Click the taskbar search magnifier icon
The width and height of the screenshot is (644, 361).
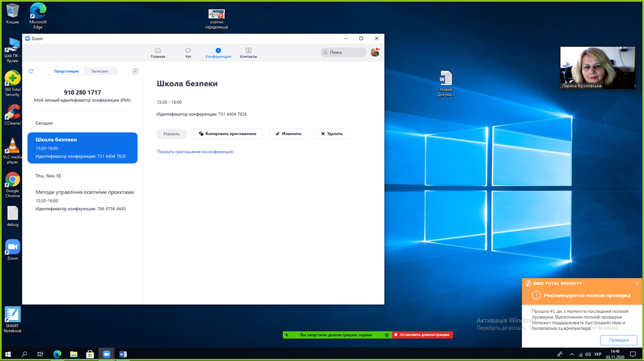pos(24,354)
